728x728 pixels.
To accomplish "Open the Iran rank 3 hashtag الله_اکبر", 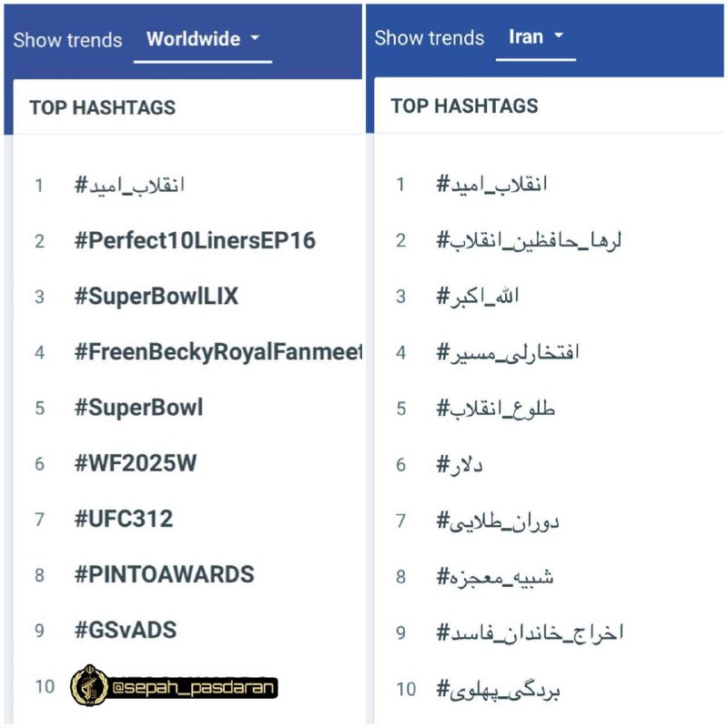I will pos(477,297).
